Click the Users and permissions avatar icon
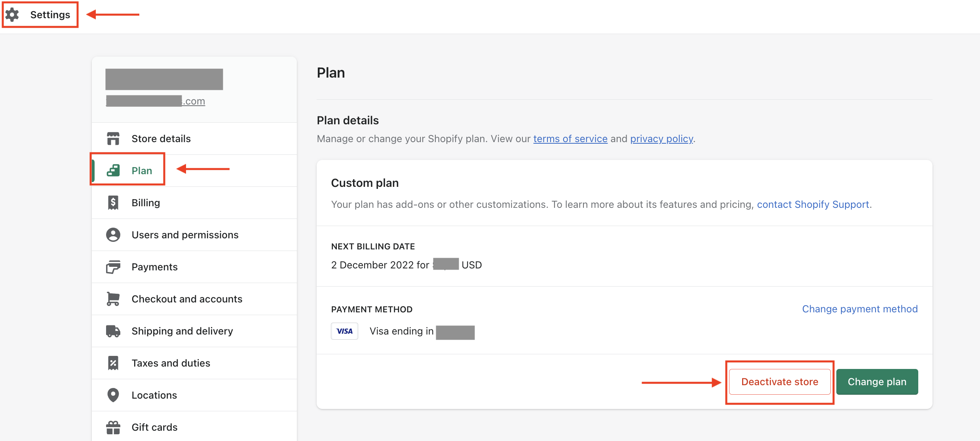The height and width of the screenshot is (441, 980). tap(113, 235)
